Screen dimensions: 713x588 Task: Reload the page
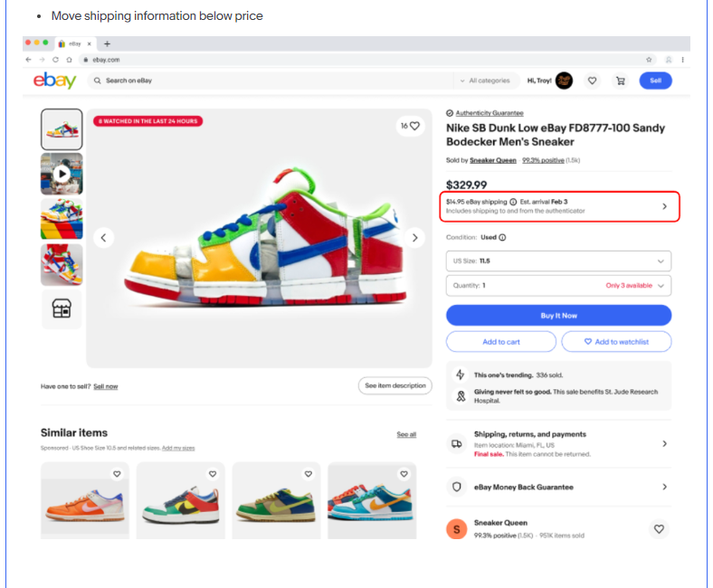coord(55,60)
